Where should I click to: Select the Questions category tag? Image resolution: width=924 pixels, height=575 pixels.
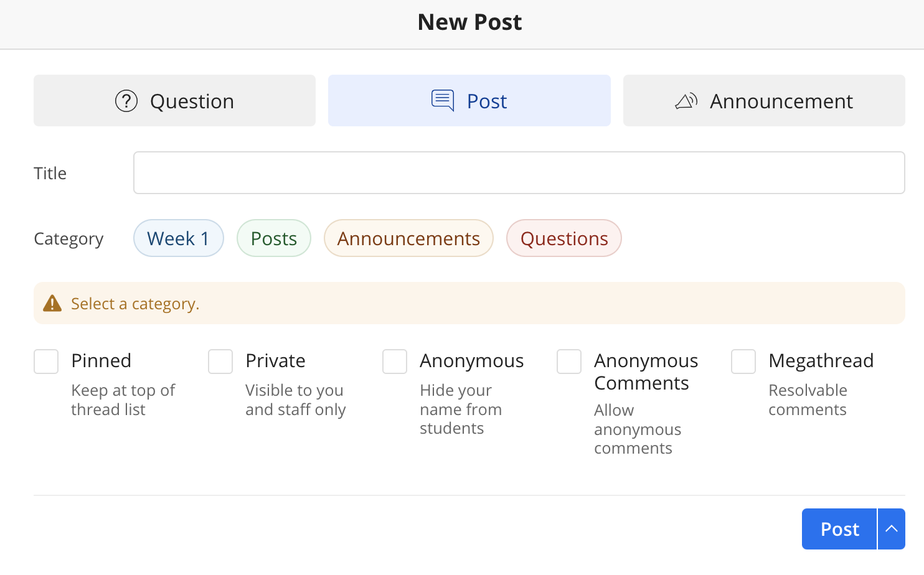click(x=564, y=238)
